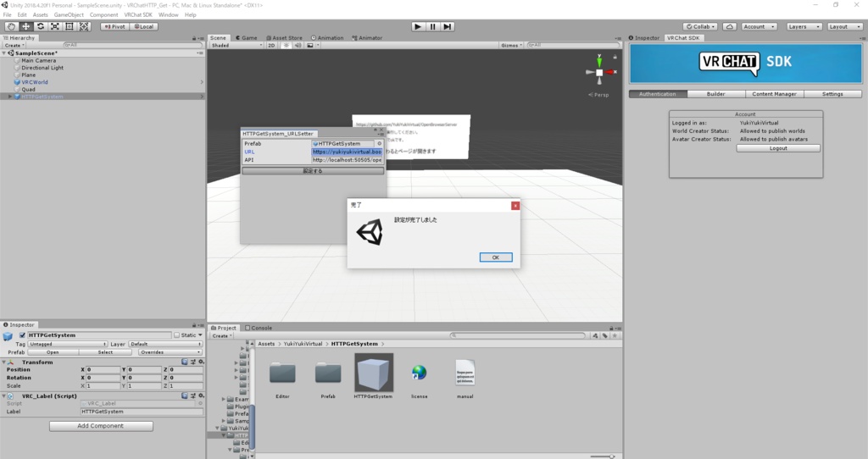This screenshot has width=868, height=459.
Task: Click Hierarchy panel lock icon
Action: (x=194, y=38)
